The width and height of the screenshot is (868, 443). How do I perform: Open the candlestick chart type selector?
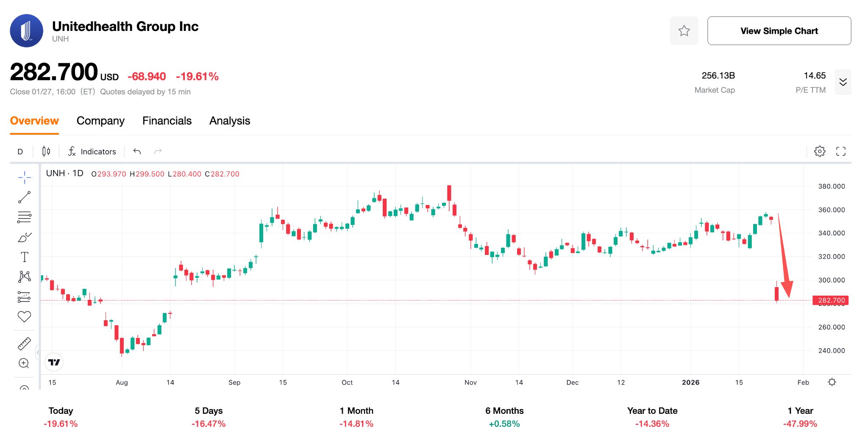pos(46,151)
